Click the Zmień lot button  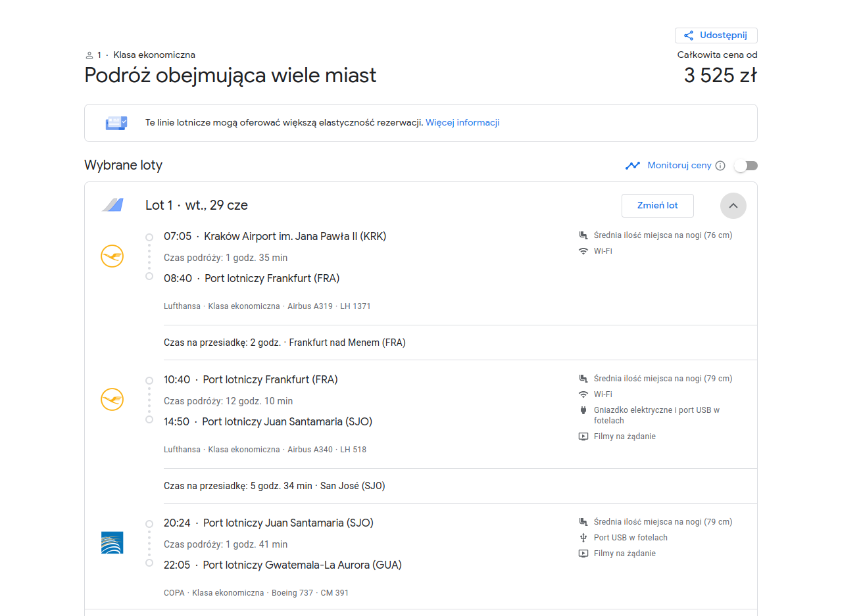[657, 206]
